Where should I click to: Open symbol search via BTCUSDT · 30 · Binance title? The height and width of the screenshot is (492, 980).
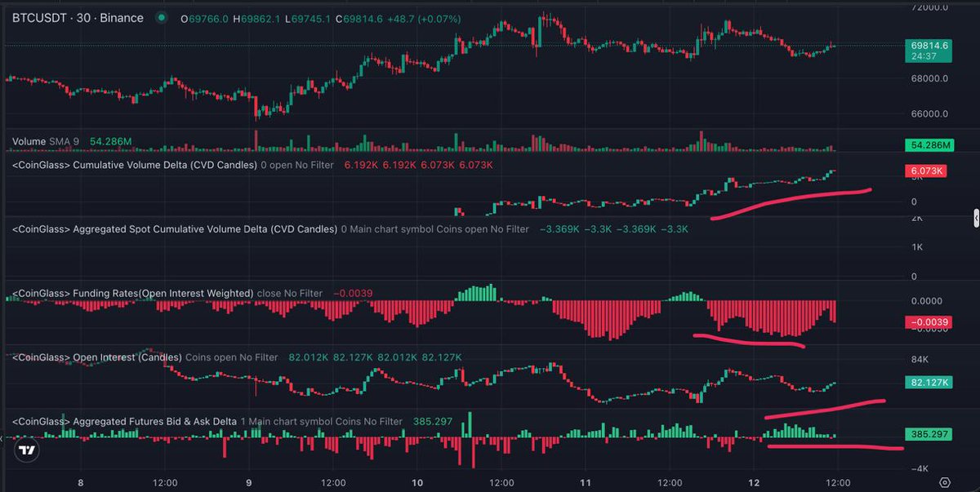click(78, 18)
